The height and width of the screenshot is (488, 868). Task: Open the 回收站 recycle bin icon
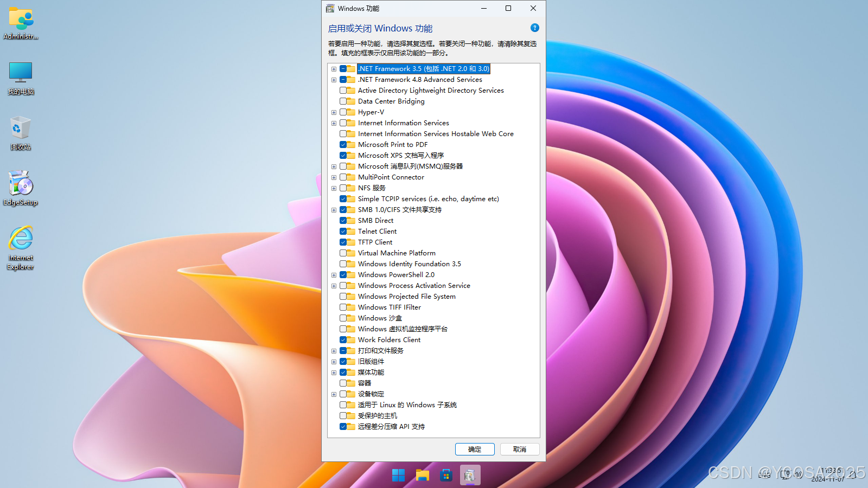click(21, 133)
